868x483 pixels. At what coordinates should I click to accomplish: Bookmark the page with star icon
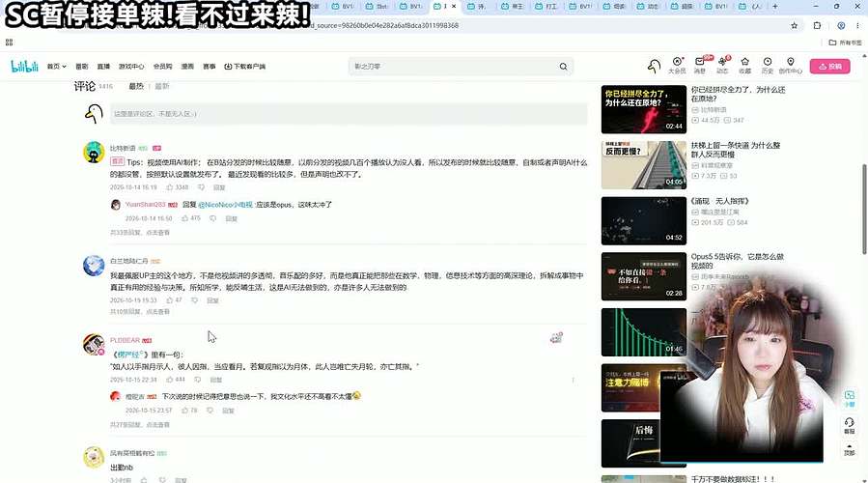(795, 25)
